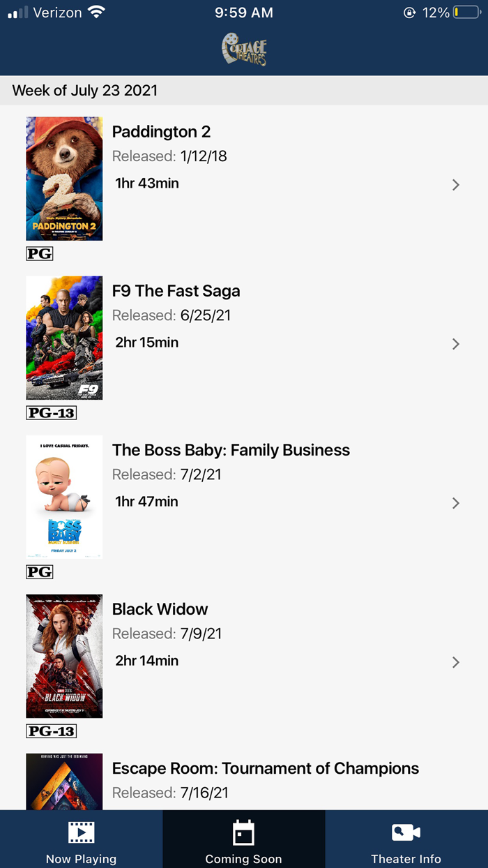Image resolution: width=488 pixels, height=868 pixels.
Task: Open Black Widow details chevron
Action: (455, 662)
